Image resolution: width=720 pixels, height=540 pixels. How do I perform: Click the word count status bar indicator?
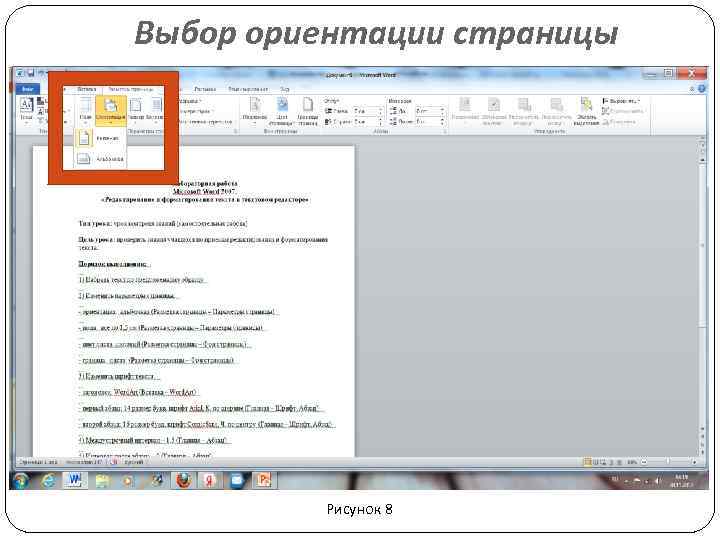coord(84,462)
